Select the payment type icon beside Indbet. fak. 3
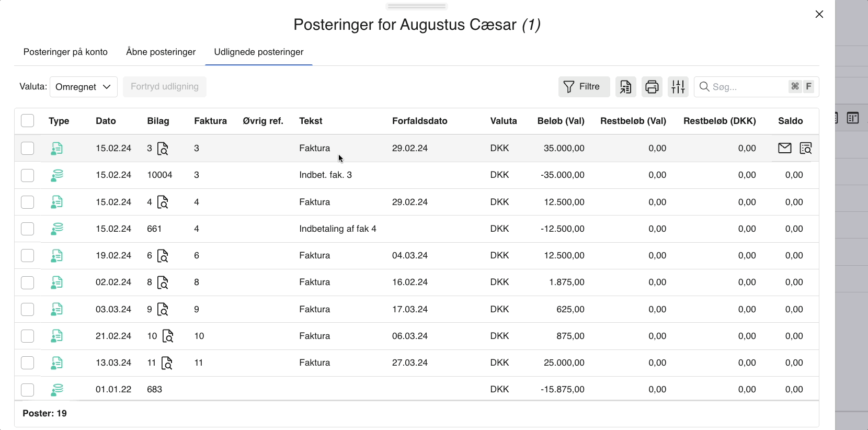 tap(56, 175)
